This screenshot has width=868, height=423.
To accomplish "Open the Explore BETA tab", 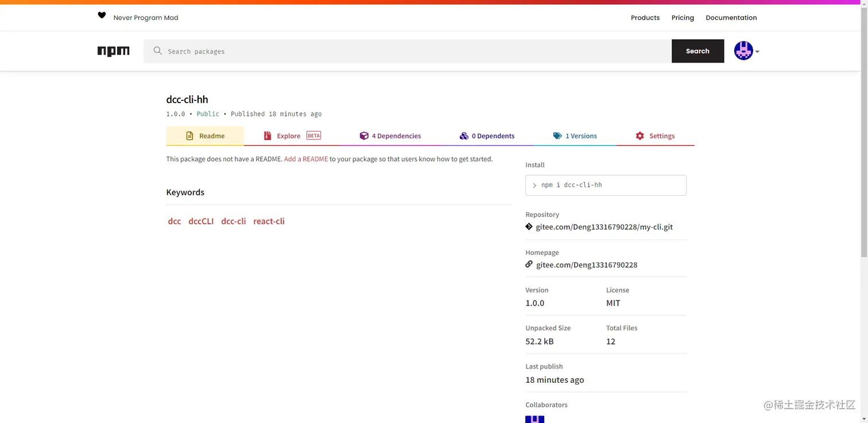I will click(x=292, y=136).
